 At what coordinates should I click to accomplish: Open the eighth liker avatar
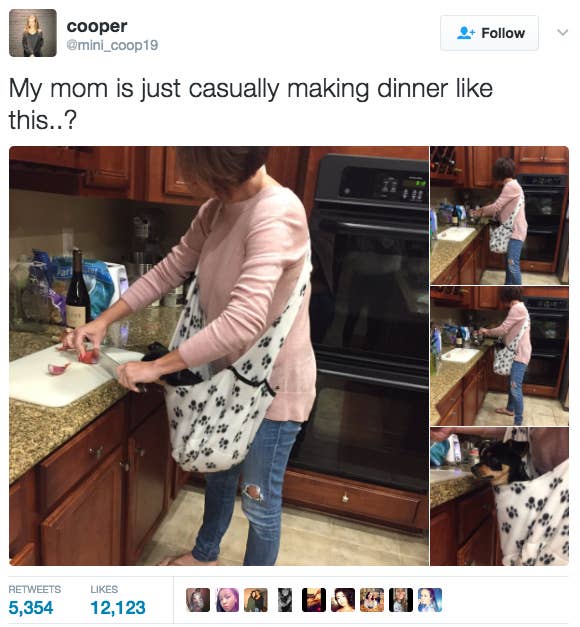coord(401,600)
